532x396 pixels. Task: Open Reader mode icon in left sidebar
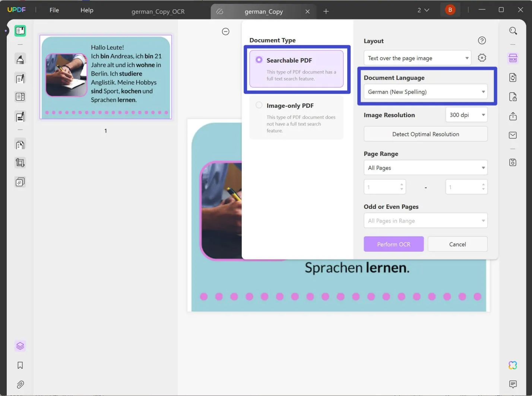pyautogui.click(x=20, y=31)
